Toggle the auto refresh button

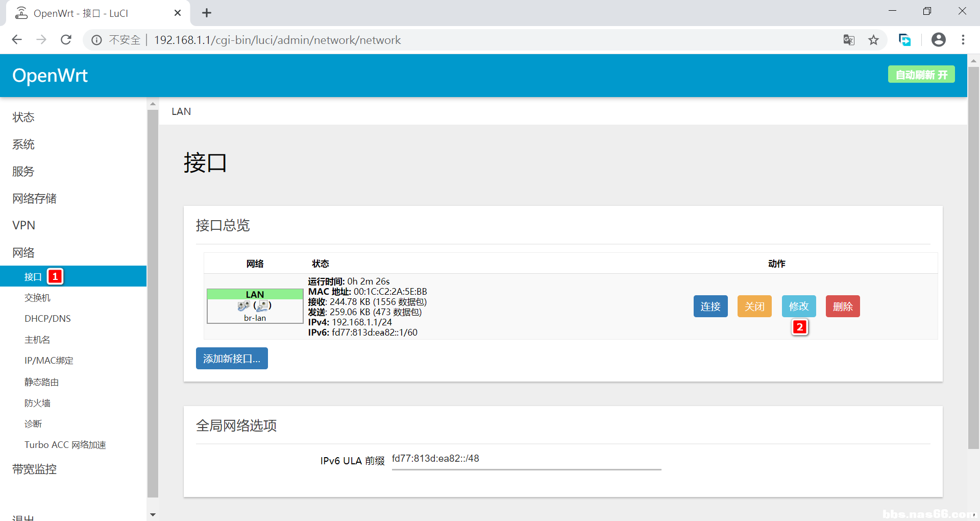coord(921,75)
